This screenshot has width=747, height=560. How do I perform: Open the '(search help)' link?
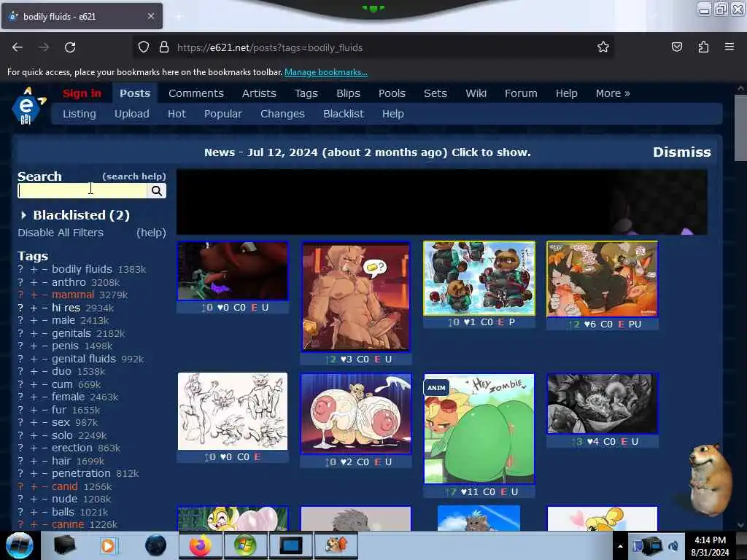point(134,176)
